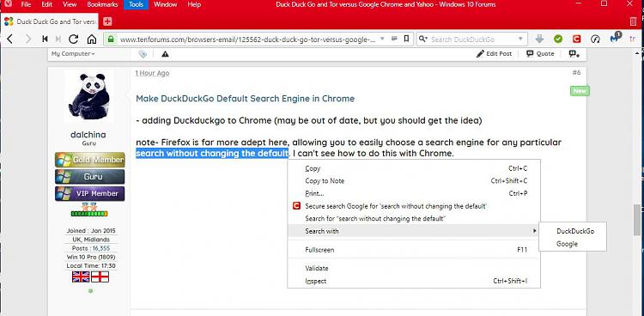The width and height of the screenshot is (644, 316).
Task: Open the address bar history dropdown arrow
Action: point(382,39)
